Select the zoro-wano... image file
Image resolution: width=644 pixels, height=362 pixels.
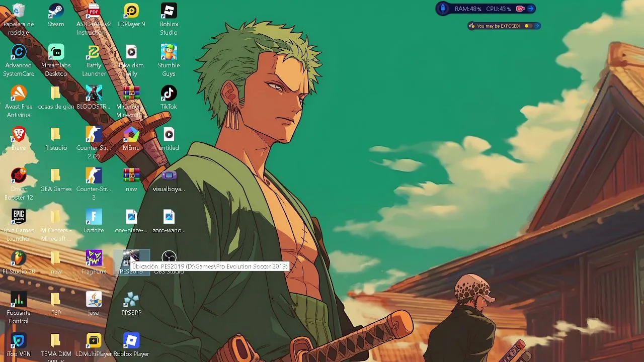click(x=169, y=221)
